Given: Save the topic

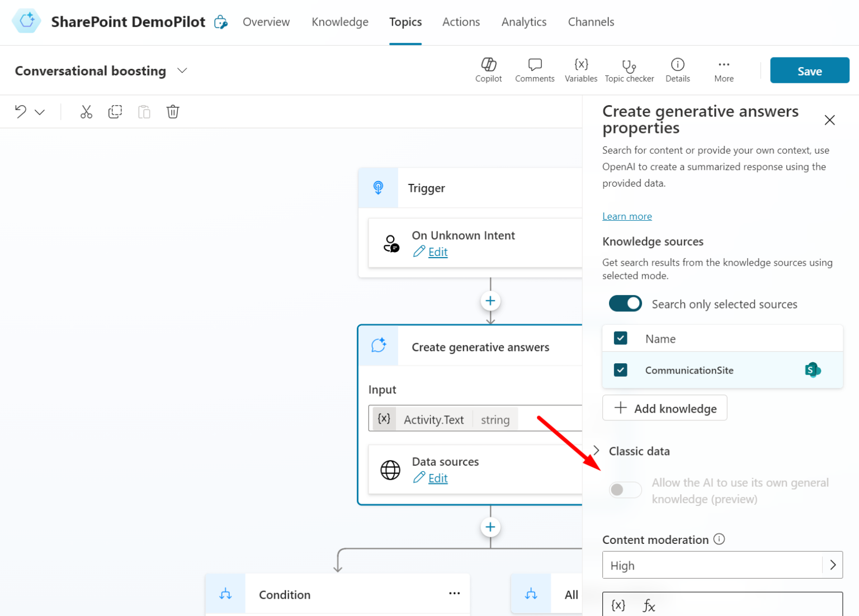Looking at the screenshot, I should pyautogui.click(x=809, y=70).
